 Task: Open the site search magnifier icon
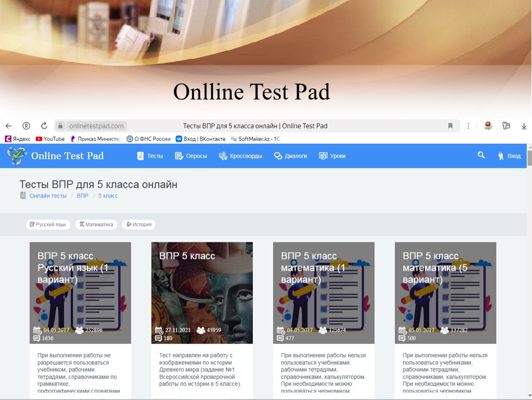coord(481,156)
